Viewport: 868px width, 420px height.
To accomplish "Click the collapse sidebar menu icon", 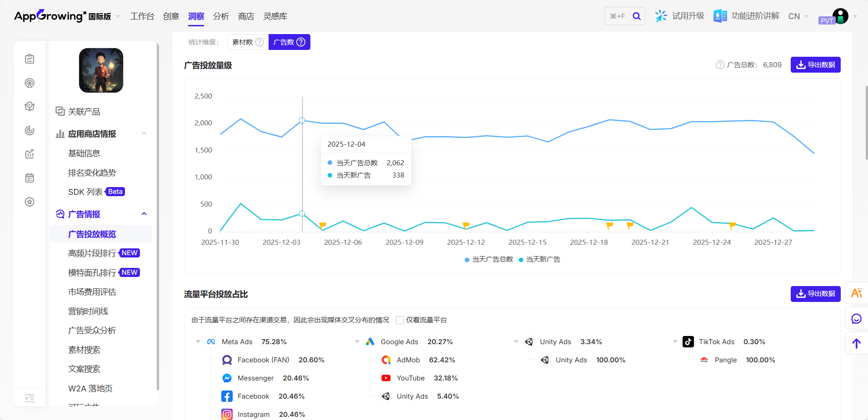I will [x=30, y=398].
